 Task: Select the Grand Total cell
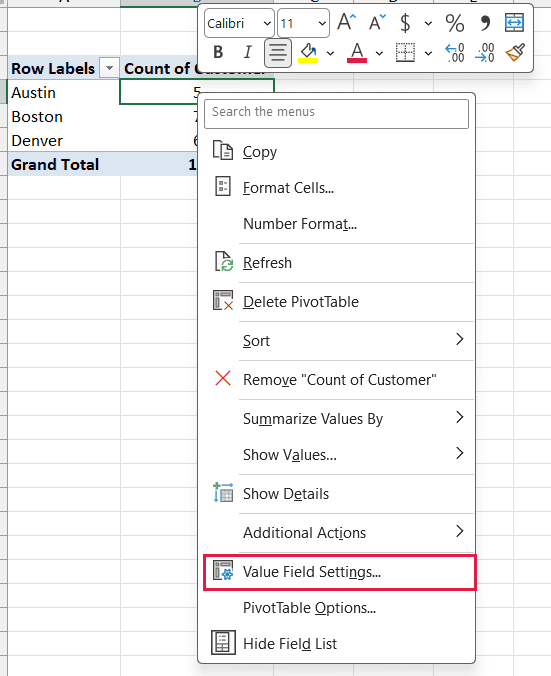[x=64, y=164]
